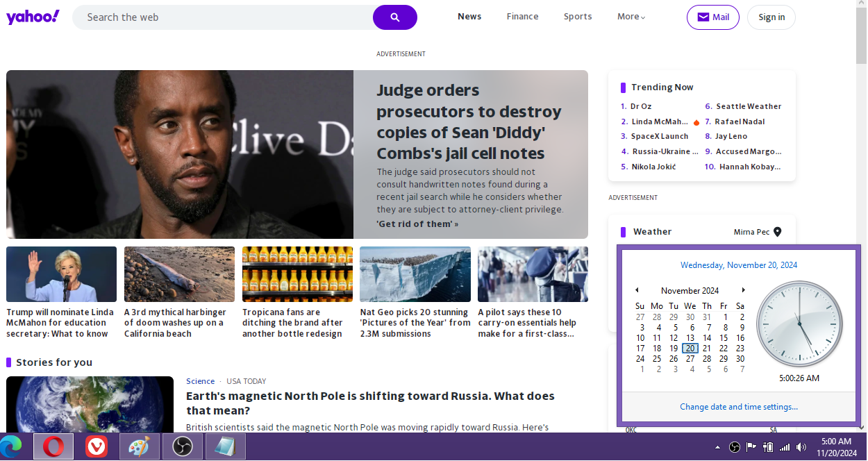This screenshot has height=461, width=868.
Task: Select trending topic Linda McMahon
Action: pos(660,121)
